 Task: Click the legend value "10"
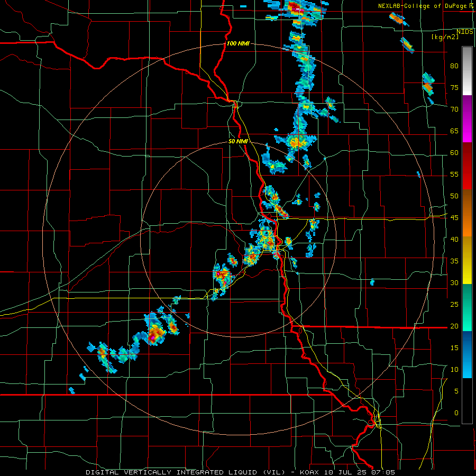tap(454, 370)
